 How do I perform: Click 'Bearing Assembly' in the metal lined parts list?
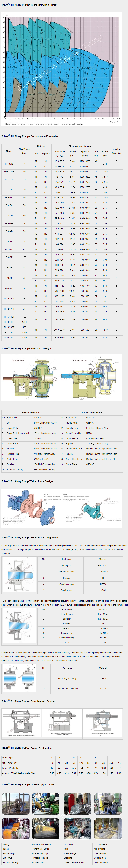tap(15, 469)
